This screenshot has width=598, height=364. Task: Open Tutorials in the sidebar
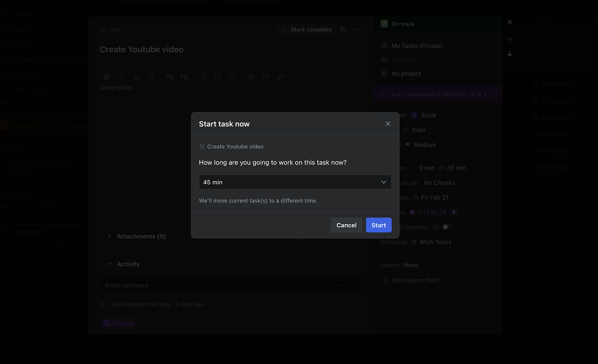tap(22, 104)
